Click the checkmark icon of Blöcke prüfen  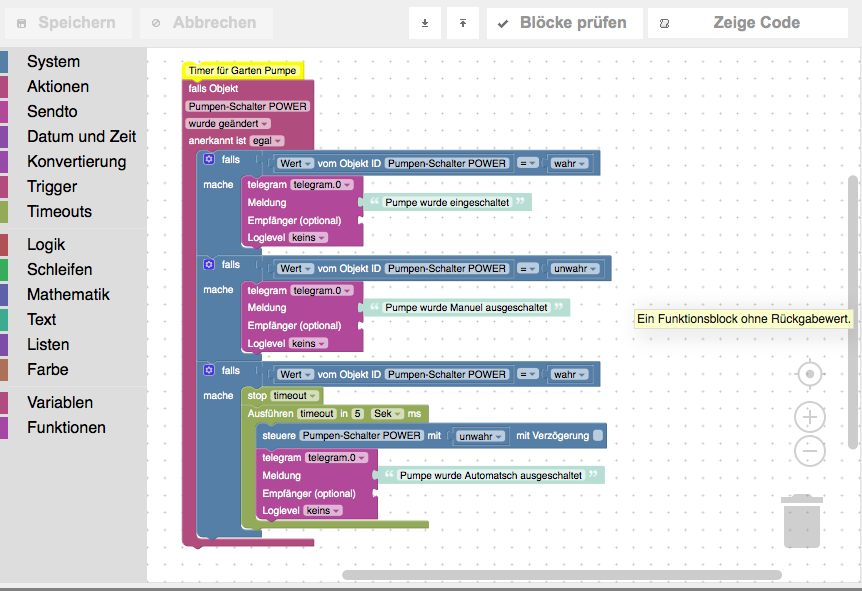click(x=502, y=24)
